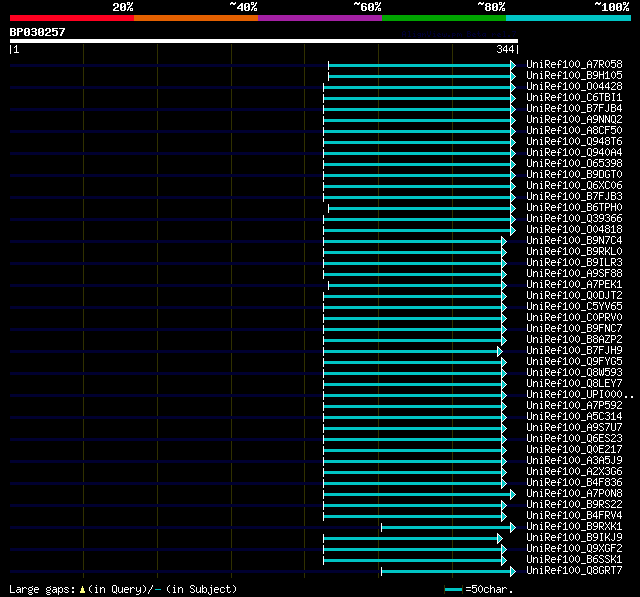Choose the UniRef100_C0PRV0 hit name
The height and width of the screenshot is (597, 640).
(574, 318)
